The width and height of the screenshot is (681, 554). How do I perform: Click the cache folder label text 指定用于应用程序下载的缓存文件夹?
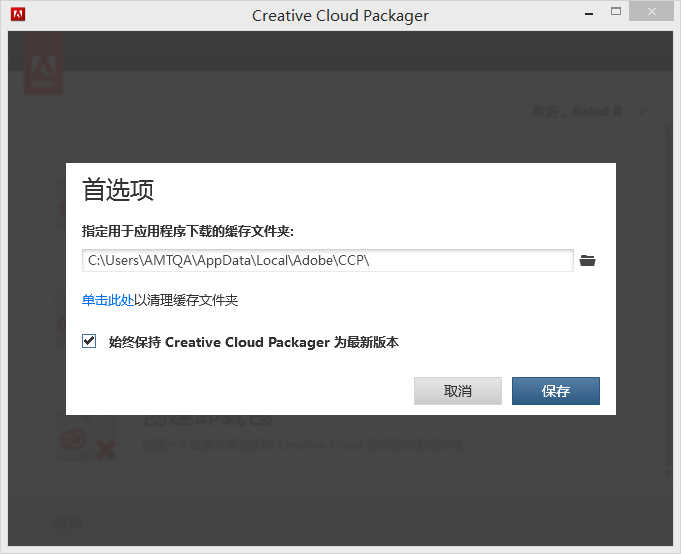(188, 231)
